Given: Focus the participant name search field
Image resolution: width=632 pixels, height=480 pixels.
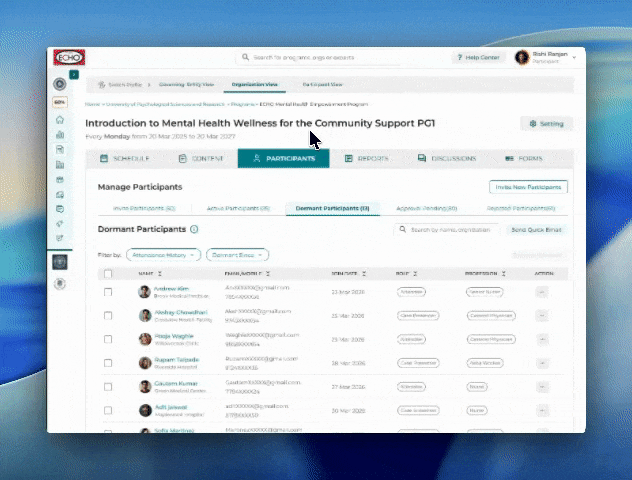Looking at the screenshot, I should pos(447,230).
